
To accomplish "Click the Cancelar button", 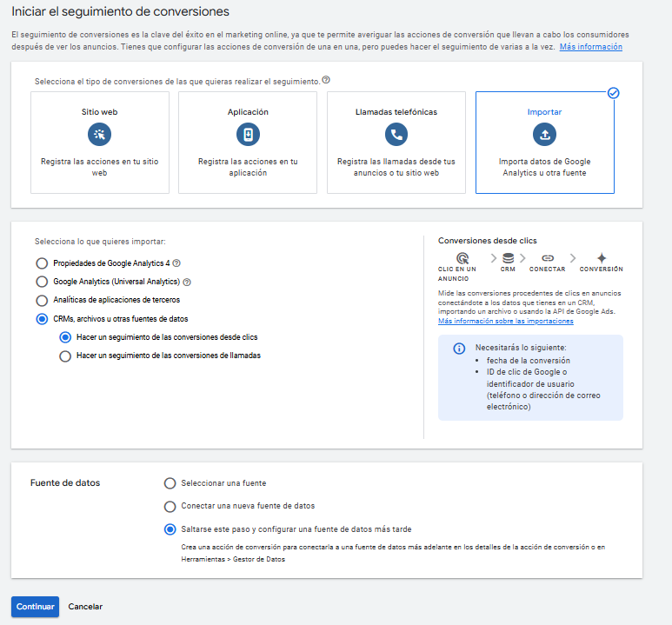I will click(x=85, y=606).
